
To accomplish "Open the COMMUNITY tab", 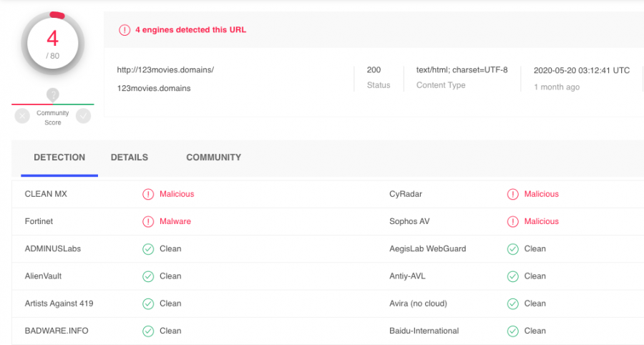I will pos(213,157).
